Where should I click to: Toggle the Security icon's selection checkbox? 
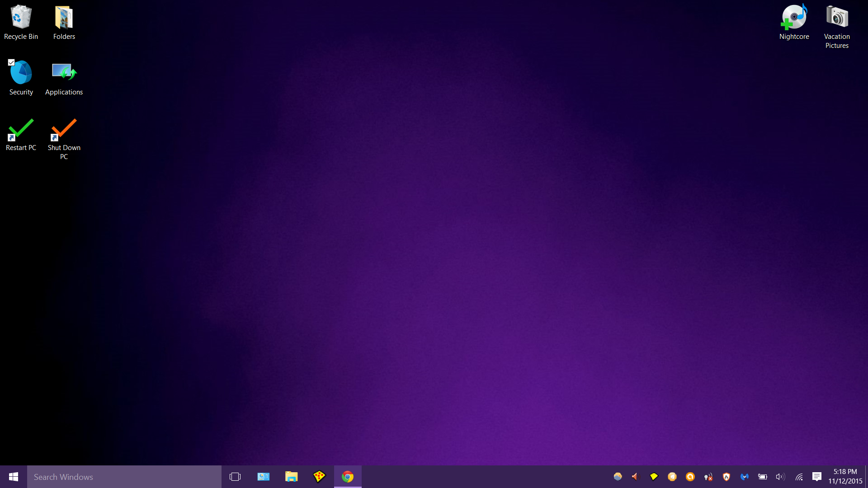(11, 62)
